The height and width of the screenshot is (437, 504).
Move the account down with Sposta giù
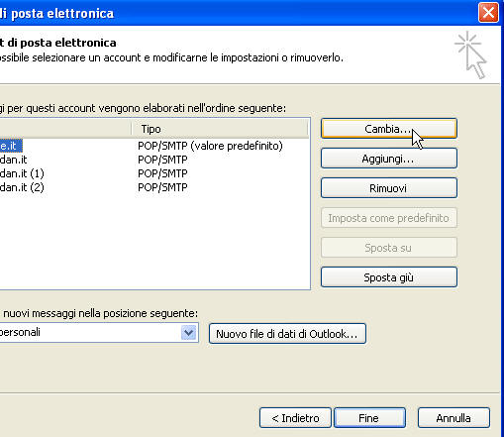(x=389, y=277)
